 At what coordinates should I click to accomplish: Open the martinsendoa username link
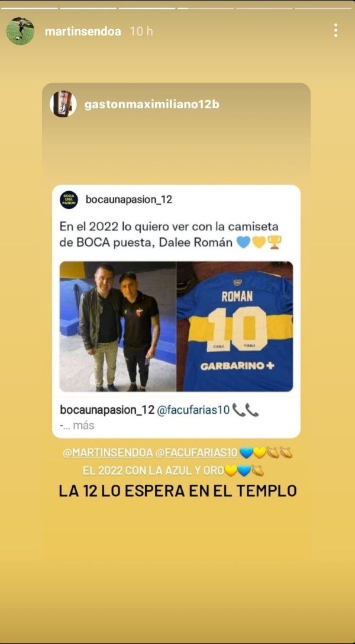(83, 31)
